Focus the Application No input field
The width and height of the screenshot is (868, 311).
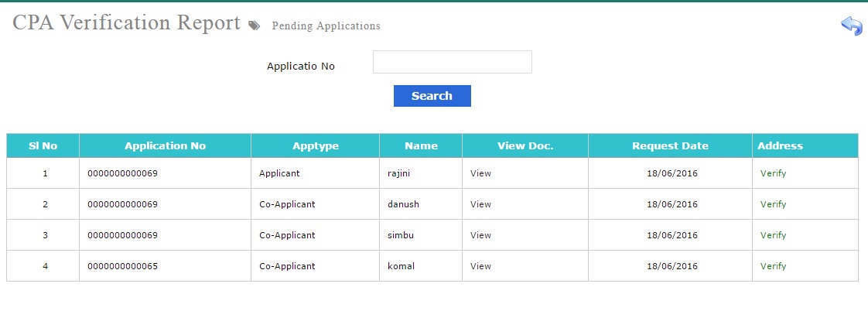click(452, 62)
